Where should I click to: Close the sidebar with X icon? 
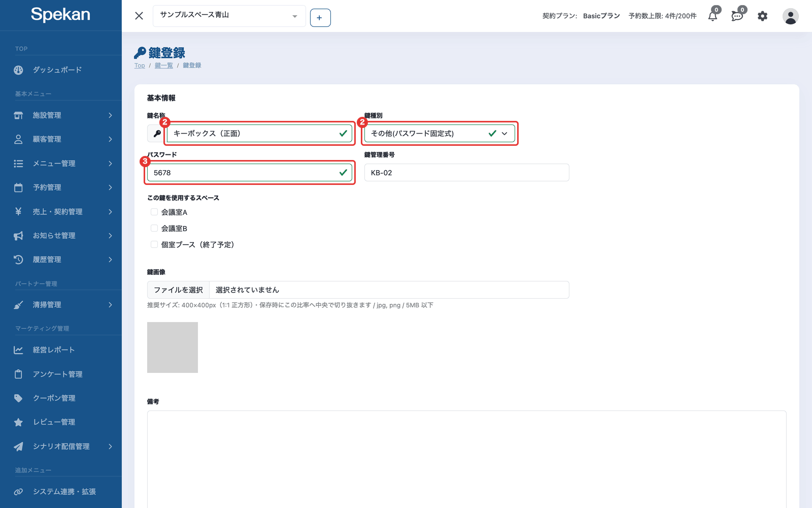(139, 16)
